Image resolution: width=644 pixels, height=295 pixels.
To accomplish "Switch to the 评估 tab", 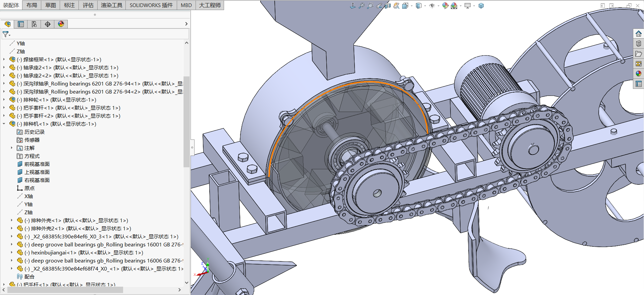I will click(x=88, y=5).
